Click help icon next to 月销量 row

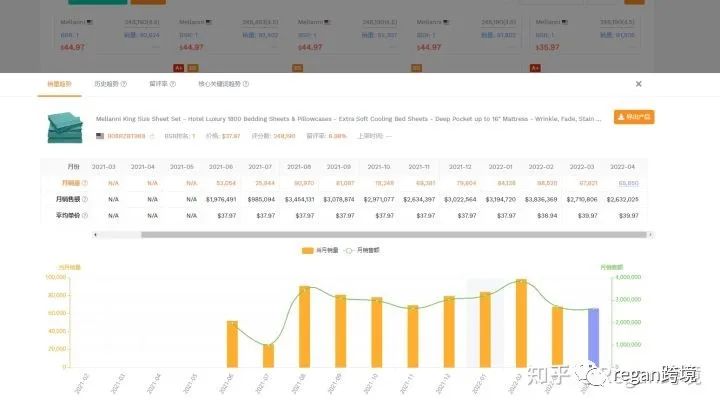[84, 183]
